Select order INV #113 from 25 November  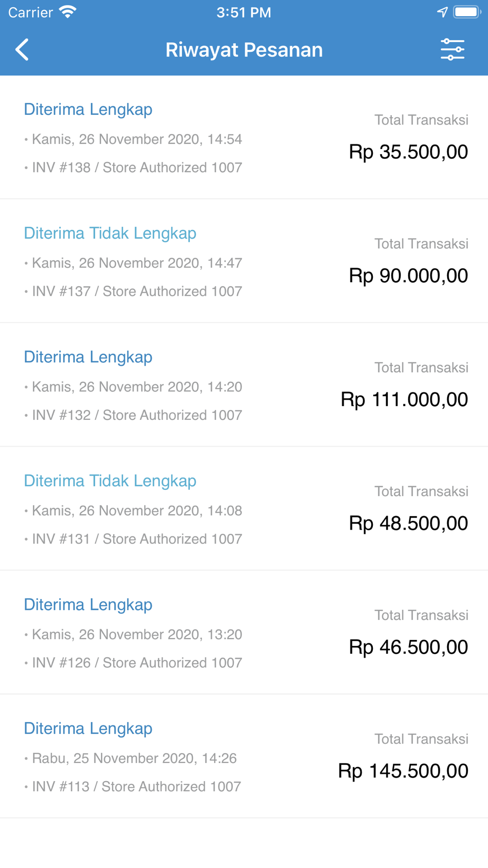point(136,786)
